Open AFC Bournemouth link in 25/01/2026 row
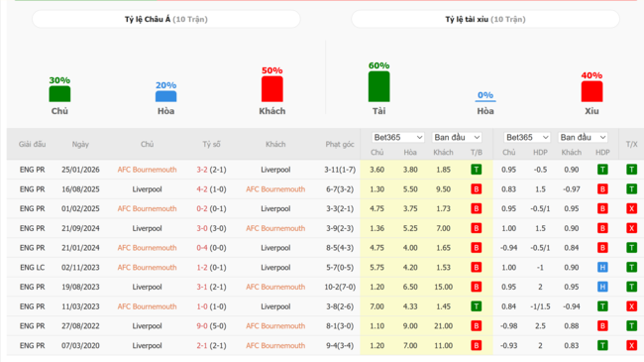644x362 pixels. click(x=147, y=170)
